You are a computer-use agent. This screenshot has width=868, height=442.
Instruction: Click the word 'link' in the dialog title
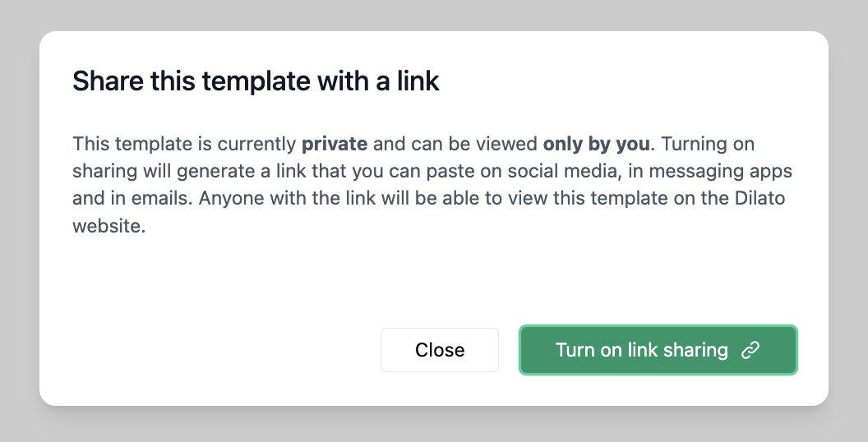419,81
